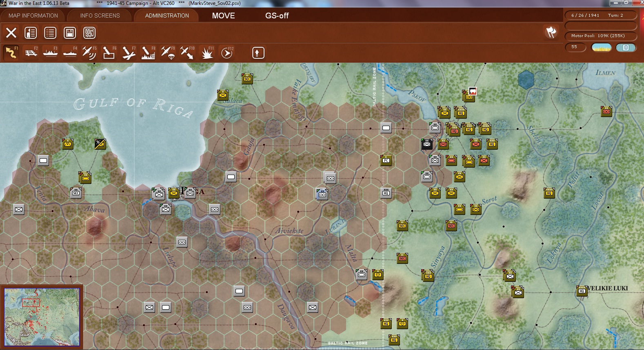Viewport: 644px width, 350px height.
Task: Choose the F9 air transport mode
Action: pyautogui.click(x=168, y=53)
